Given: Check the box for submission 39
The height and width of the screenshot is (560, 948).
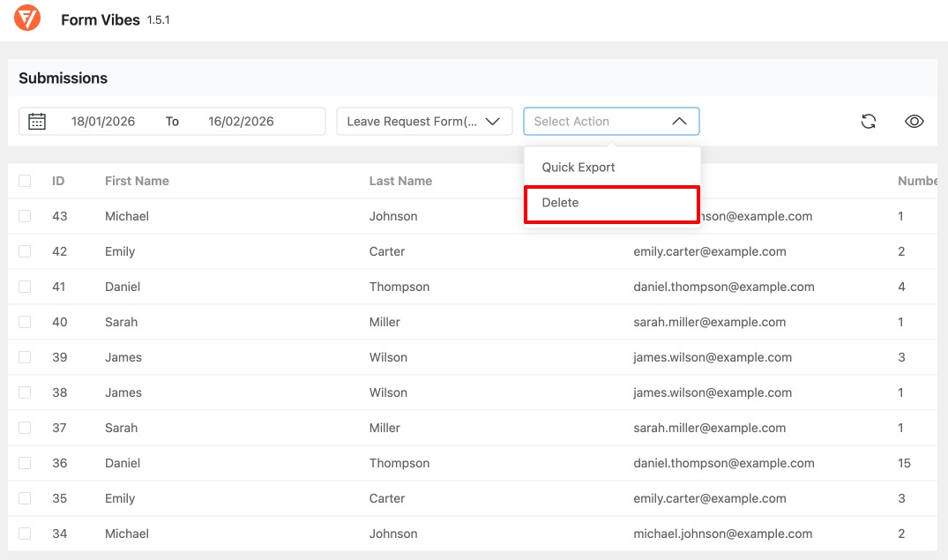Looking at the screenshot, I should pos(25,357).
